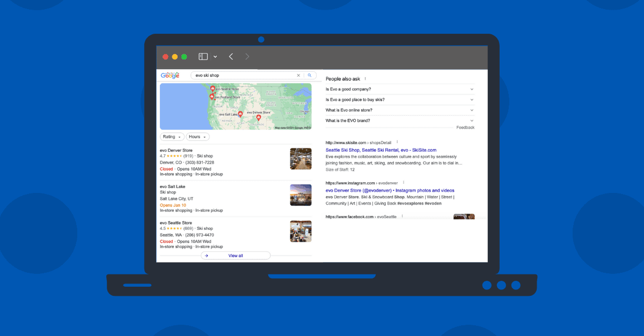Expand 'Is Evo a good place to buy skis?'

[x=400, y=100]
